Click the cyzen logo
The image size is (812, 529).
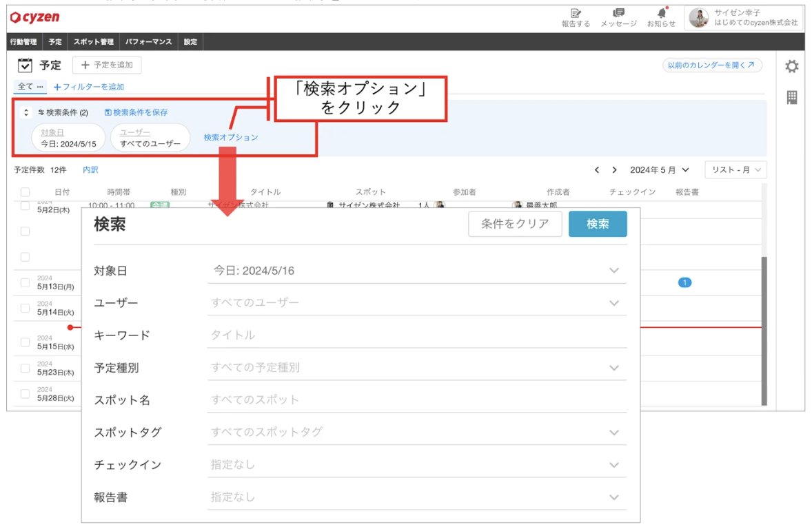click(34, 18)
